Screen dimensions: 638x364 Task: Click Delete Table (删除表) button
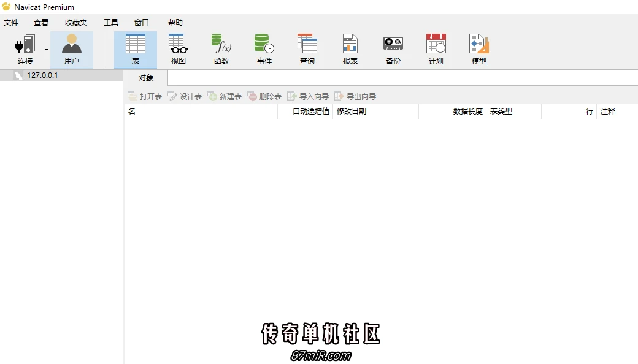pyautogui.click(x=264, y=96)
